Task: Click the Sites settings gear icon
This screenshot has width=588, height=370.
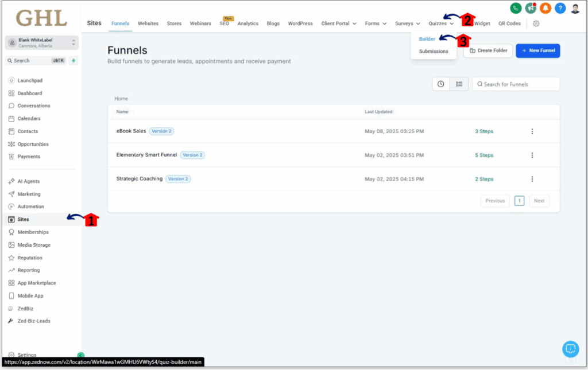Action: [536, 24]
